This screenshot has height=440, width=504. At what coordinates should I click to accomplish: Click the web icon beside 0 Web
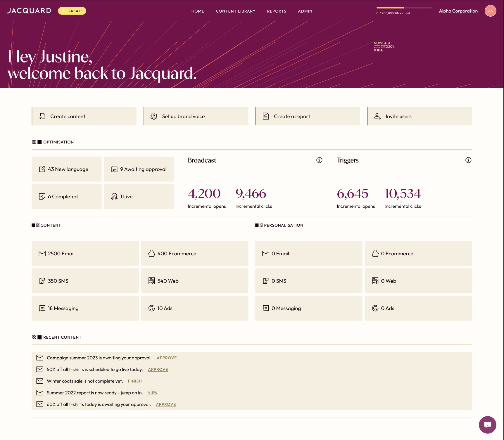point(375,281)
